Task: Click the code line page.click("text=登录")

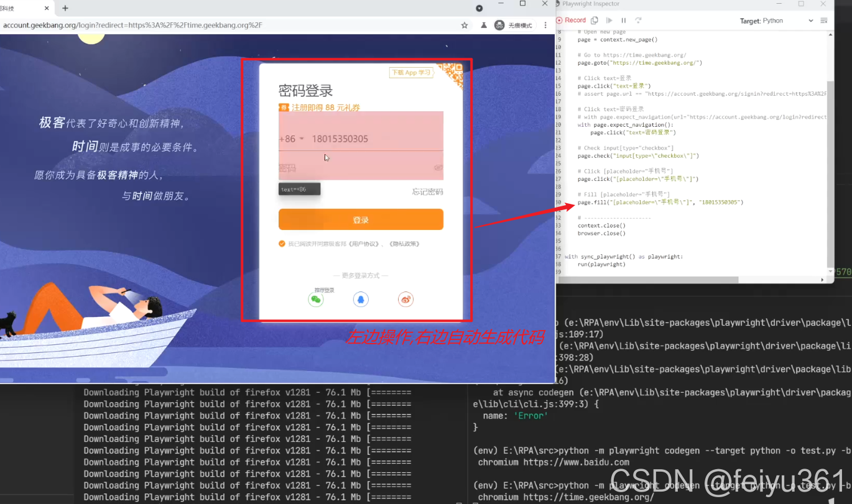Action: (614, 86)
